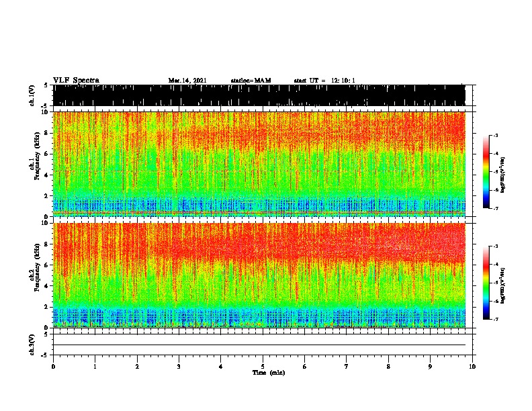This screenshot has width=532, height=411.
Task: Click time axis tick label '3'
Action: tap(179, 367)
